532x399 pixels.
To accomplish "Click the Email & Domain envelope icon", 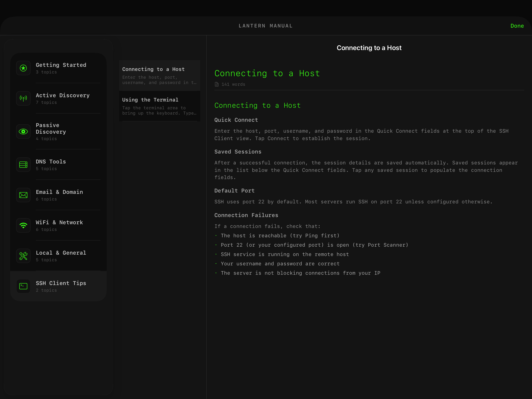I will pyautogui.click(x=23, y=195).
